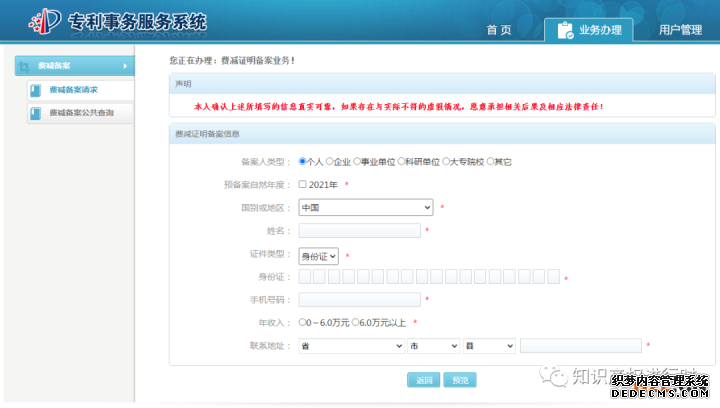Switch to the 用户管理 tab

click(680, 30)
